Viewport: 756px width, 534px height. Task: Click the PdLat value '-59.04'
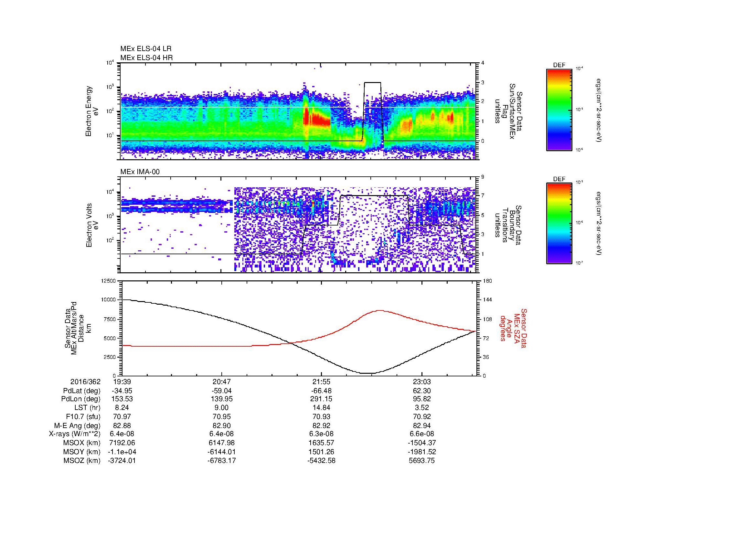click(x=222, y=391)
